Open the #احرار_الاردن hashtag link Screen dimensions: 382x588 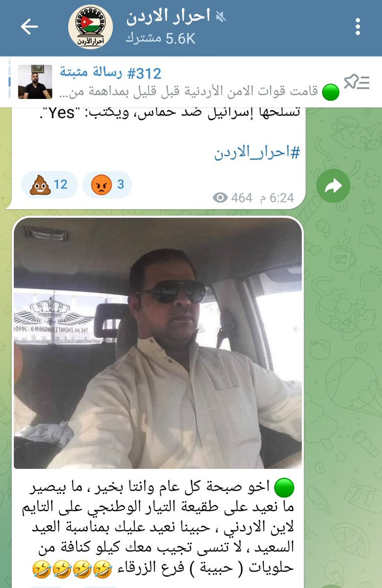click(256, 153)
